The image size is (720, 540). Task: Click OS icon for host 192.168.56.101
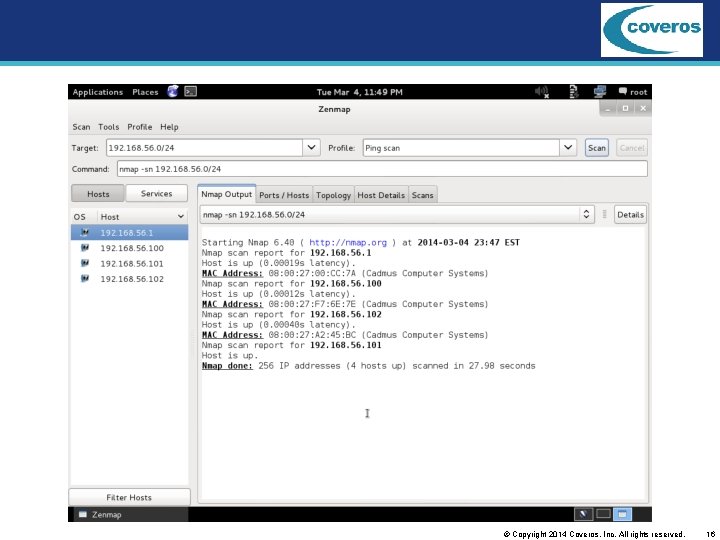[84, 263]
